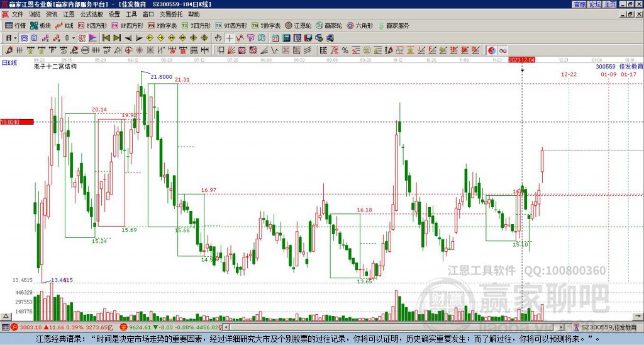Launch the 赢家轮 wheel tool
Viewport: 644px width, 345px height.
[330, 25]
